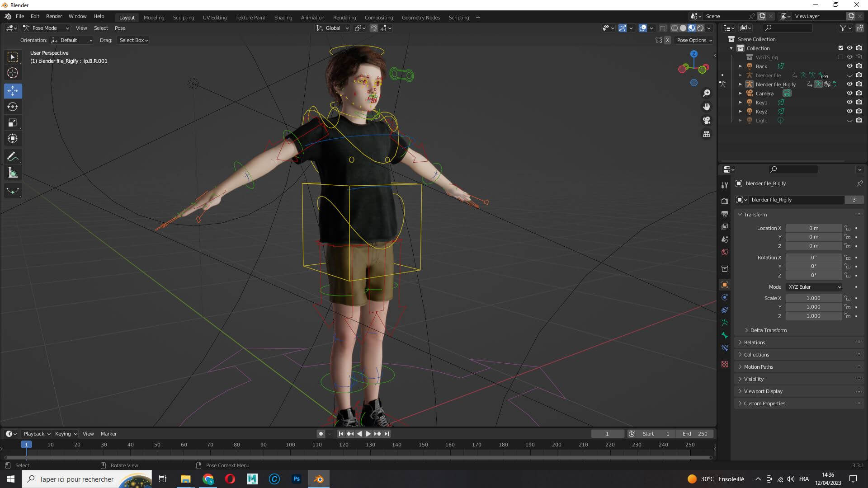Expand the Delta Transform panel
The image size is (868, 488).
768,330
